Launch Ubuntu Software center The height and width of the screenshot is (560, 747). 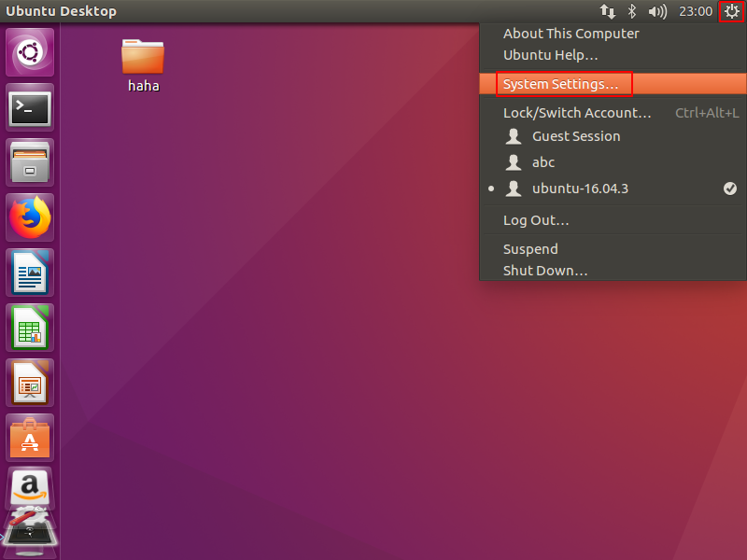pyautogui.click(x=30, y=438)
